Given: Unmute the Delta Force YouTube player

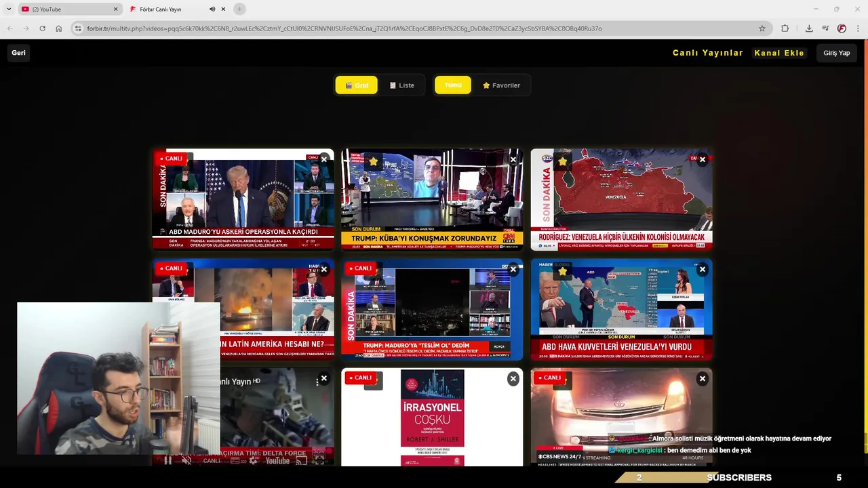Looking at the screenshot, I should pos(187,461).
